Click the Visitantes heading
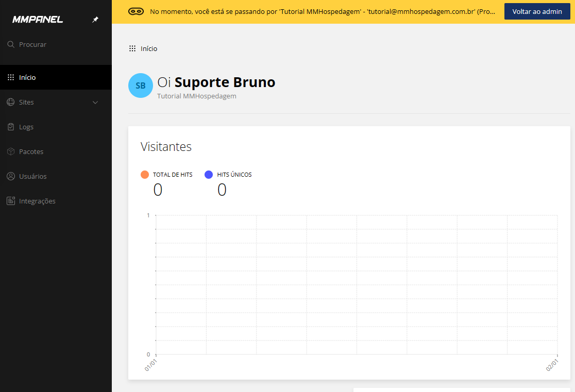The image size is (575, 392). 166,147
